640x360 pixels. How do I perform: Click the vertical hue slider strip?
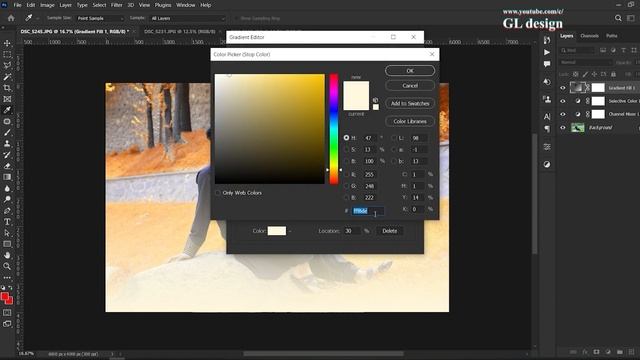click(x=334, y=129)
